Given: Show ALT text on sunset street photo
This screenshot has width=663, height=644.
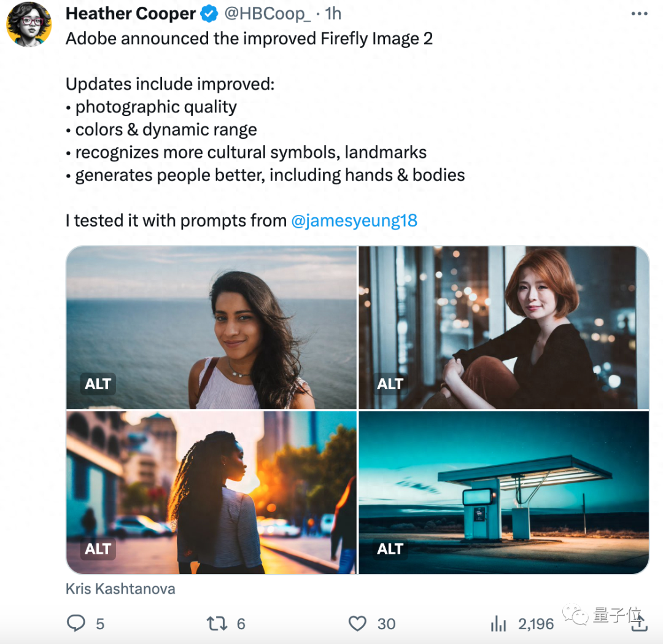Looking at the screenshot, I should (x=98, y=549).
